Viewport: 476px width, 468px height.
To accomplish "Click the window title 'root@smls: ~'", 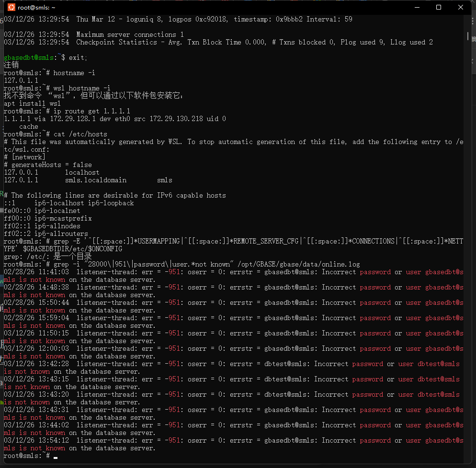I will pyautogui.click(x=36, y=8).
